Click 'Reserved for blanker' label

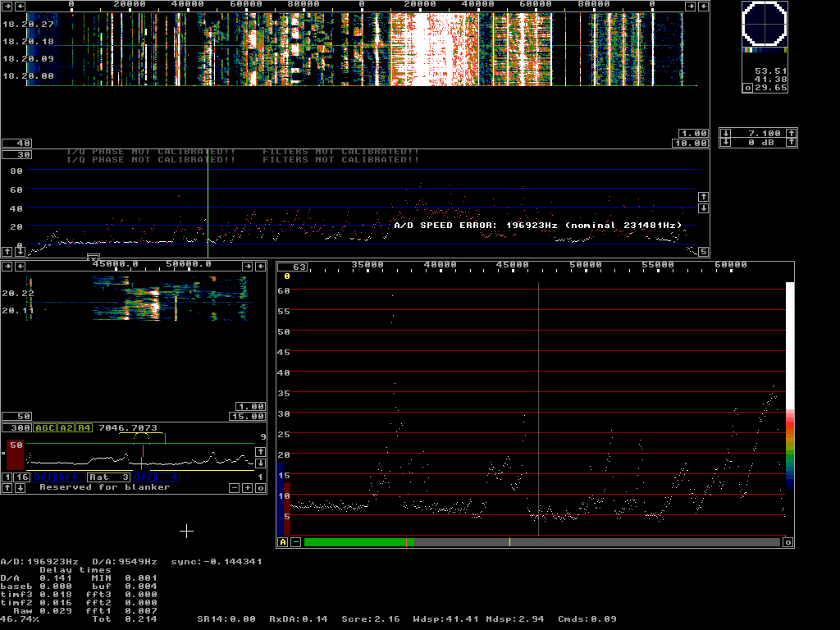pyautogui.click(x=104, y=487)
